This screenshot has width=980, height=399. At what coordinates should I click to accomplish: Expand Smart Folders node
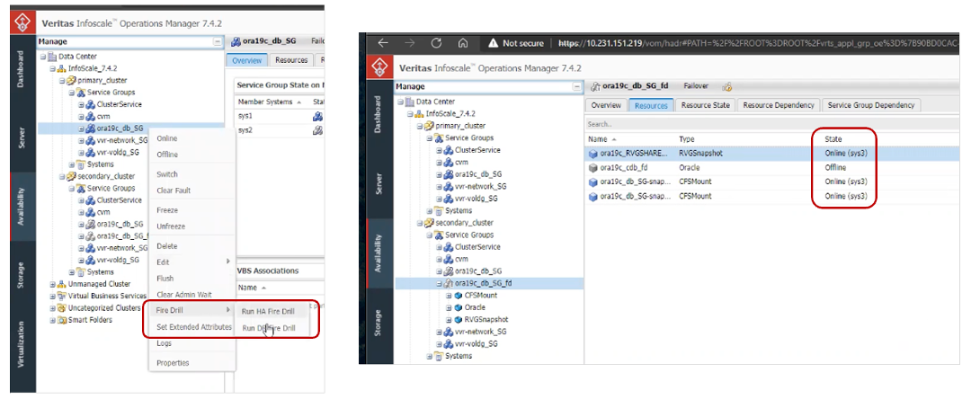(52, 320)
